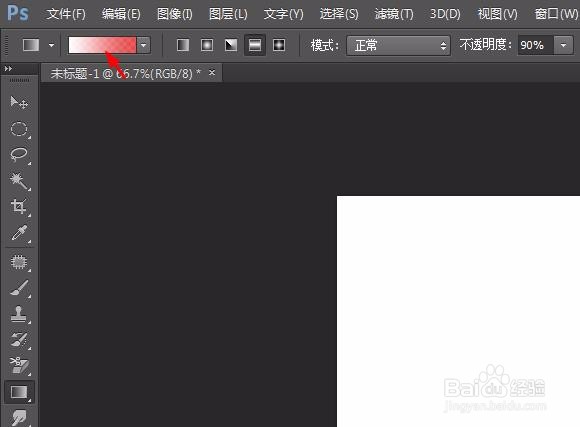Select the Move tool
This screenshot has width=580, height=427.
click(x=19, y=102)
